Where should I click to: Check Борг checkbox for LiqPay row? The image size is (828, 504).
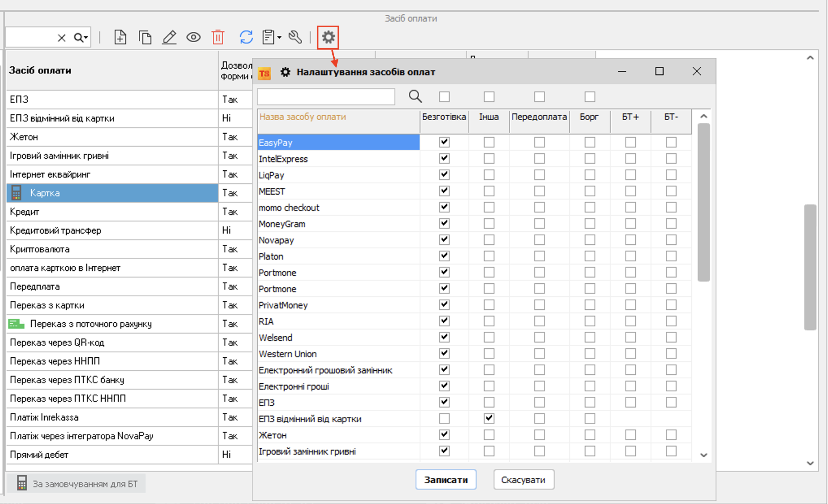pos(590,175)
